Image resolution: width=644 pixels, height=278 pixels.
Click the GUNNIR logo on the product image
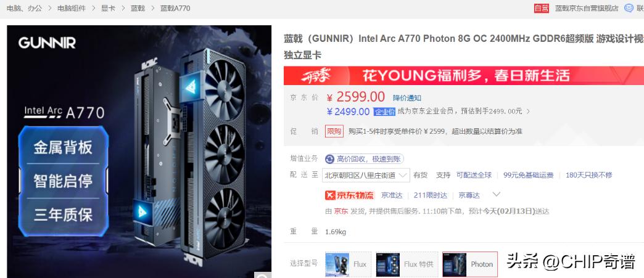pos(47,43)
